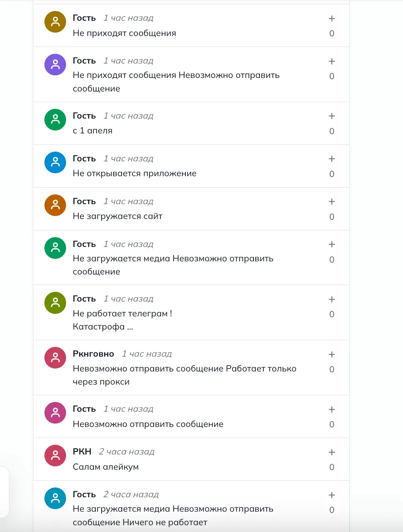Image resolution: width=403 pixels, height=532 pixels.
Task: Upvote the "с 1 апеля" comment
Action: pos(332,116)
